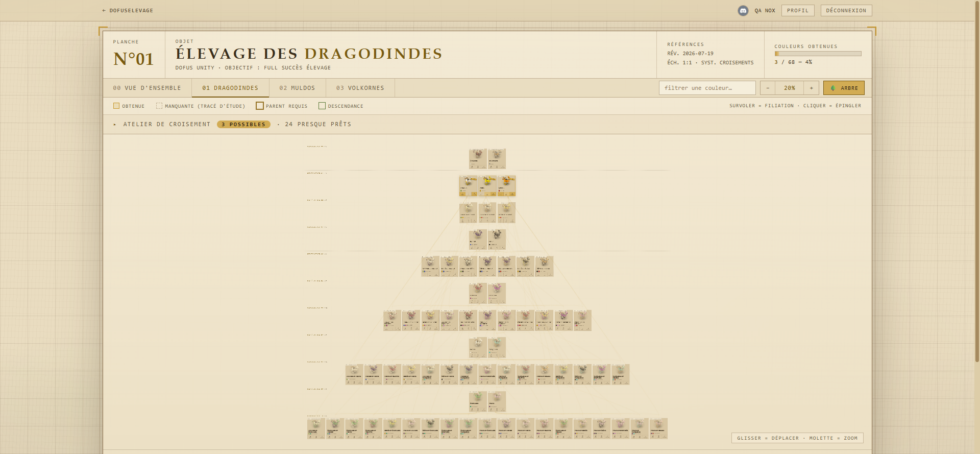Click the 20% zoom level value
The width and height of the screenshot is (980, 454).
(790, 88)
